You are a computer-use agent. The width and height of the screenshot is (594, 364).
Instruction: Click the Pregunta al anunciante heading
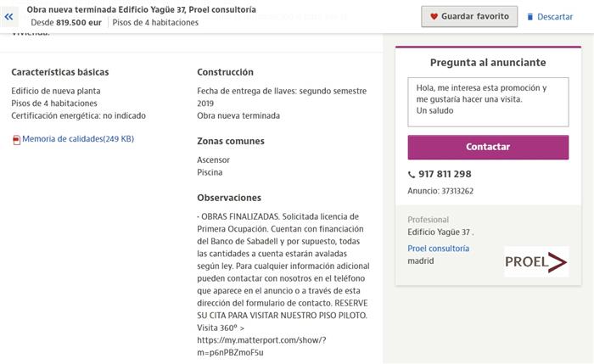tap(488, 63)
